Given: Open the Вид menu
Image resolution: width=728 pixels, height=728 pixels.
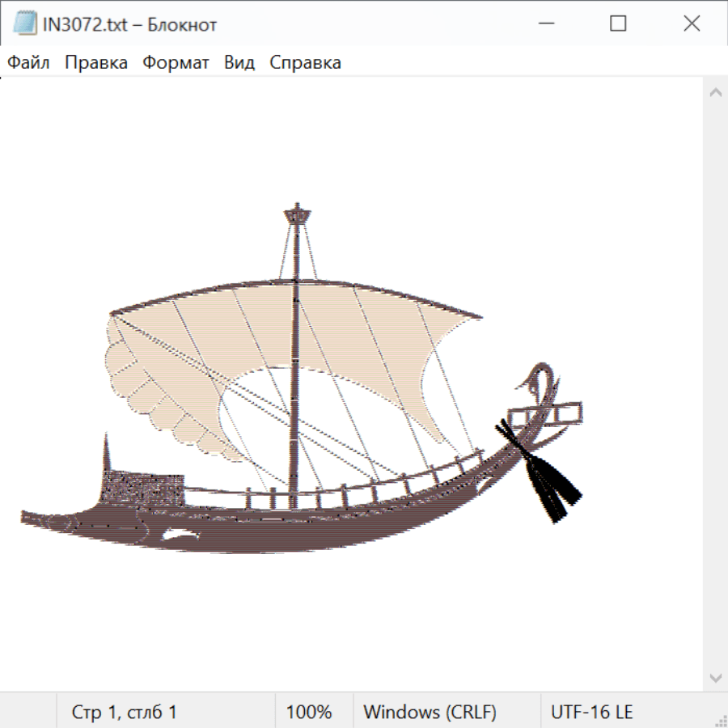Looking at the screenshot, I should click(x=239, y=63).
